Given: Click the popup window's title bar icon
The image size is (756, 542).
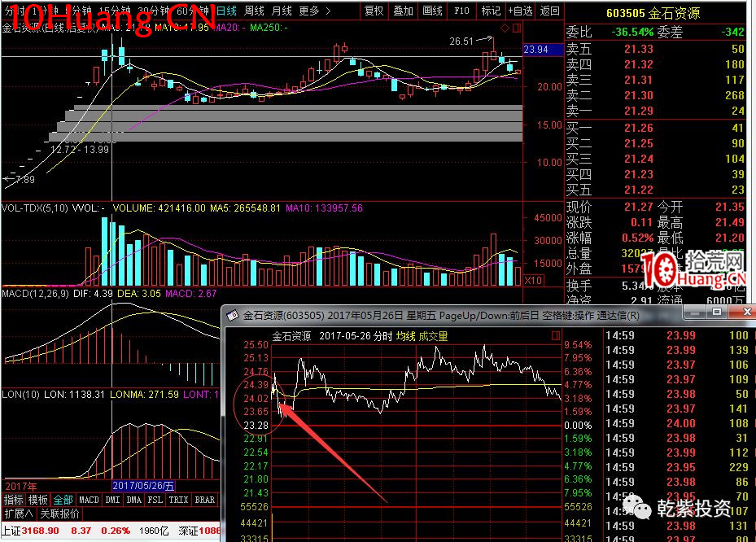Looking at the screenshot, I should (233, 316).
